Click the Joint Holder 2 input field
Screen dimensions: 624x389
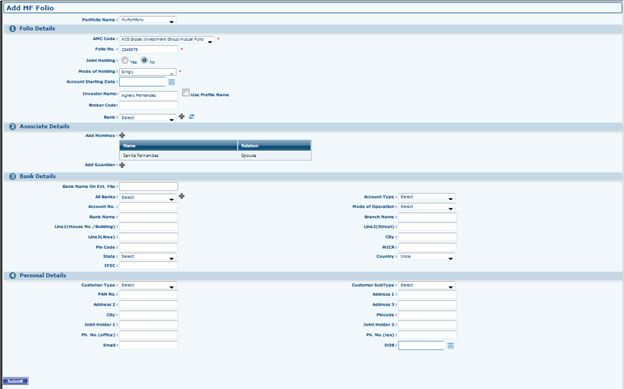click(427, 325)
